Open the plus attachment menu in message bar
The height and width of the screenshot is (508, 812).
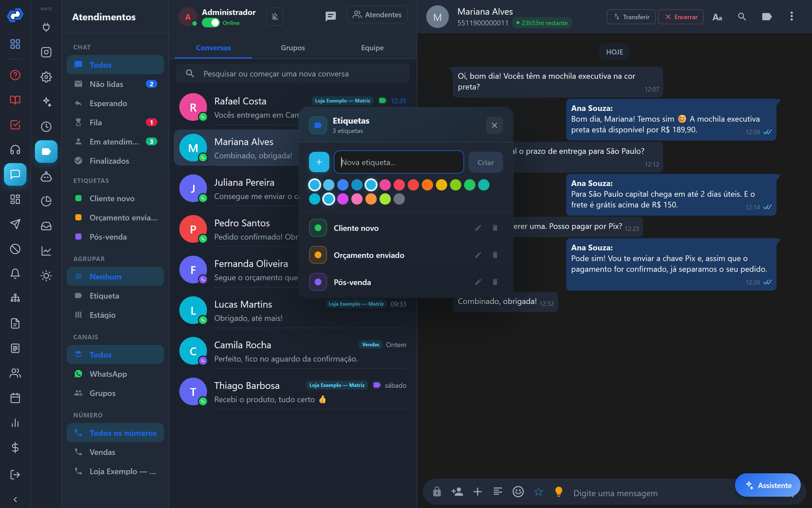(x=477, y=492)
